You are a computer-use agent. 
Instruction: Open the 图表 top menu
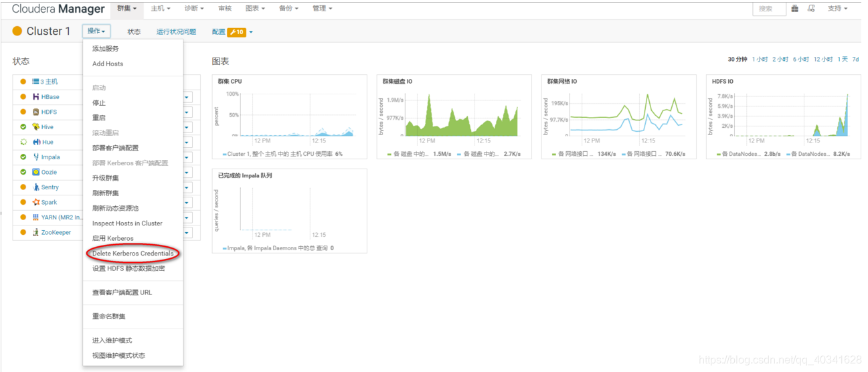click(x=255, y=9)
